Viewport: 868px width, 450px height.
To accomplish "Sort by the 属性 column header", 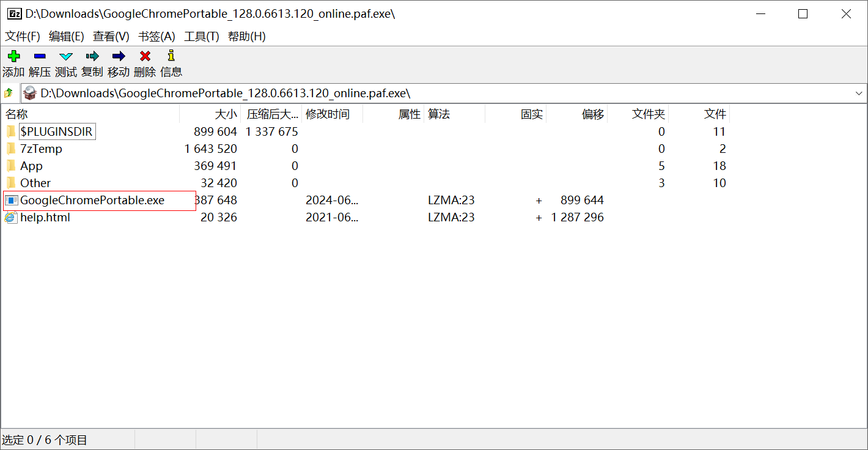I will click(393, 114).
